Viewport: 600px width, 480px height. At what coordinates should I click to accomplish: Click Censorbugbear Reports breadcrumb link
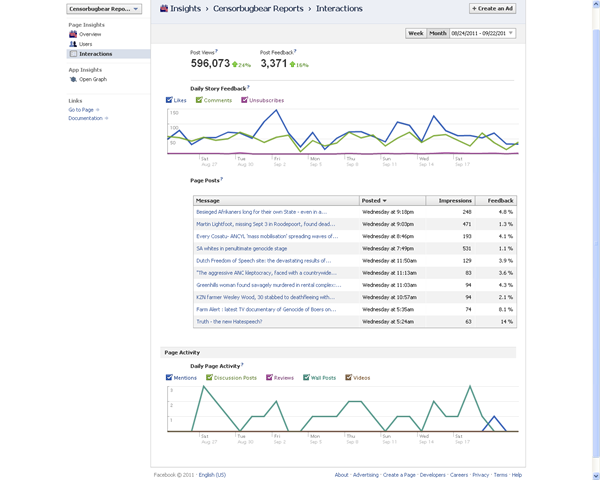(x=258, y=8)
